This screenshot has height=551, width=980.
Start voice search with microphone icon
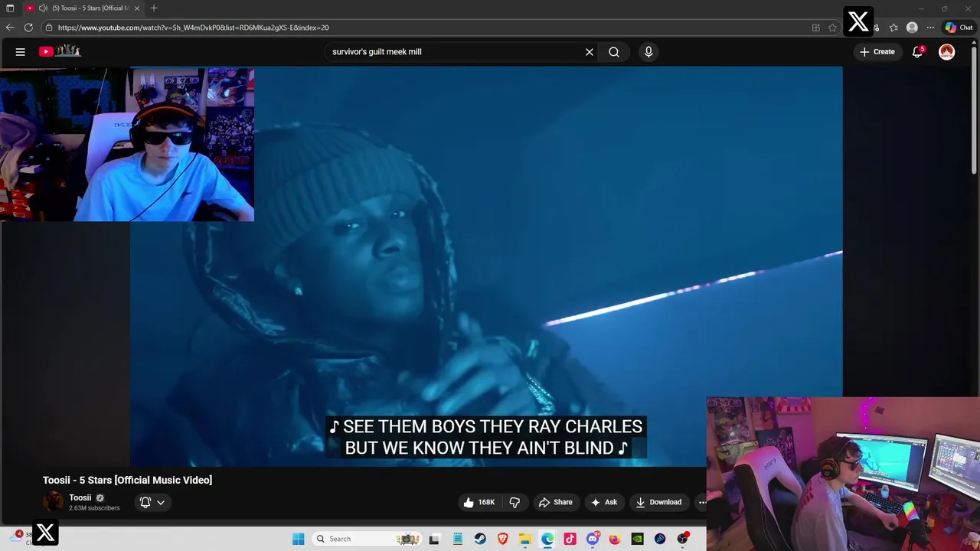coord(648,52)
